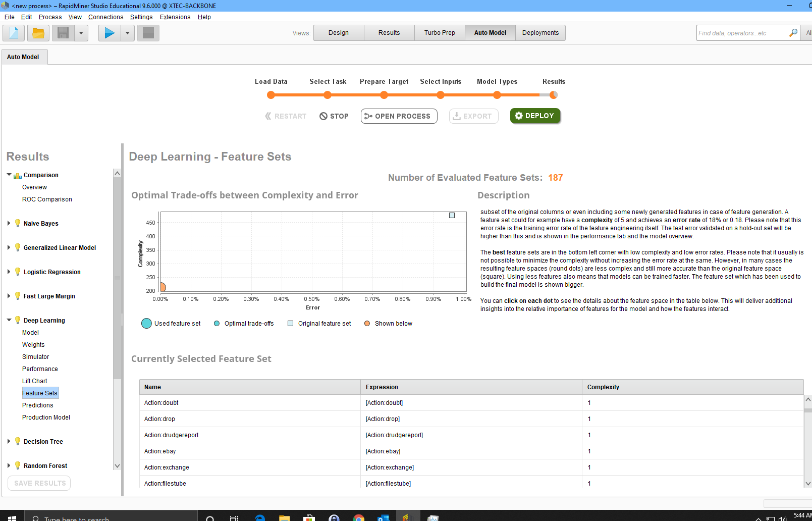Open the Comparison Overview item
Image resolution: width=812 pixels, height=521 pixels.
(34, 187)
